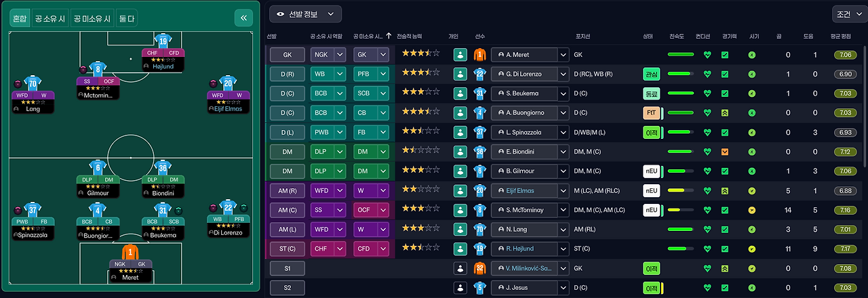Collapse the pitch panel with double-chevron button
This screenshot has width=868, height=298.
(243, 18)
